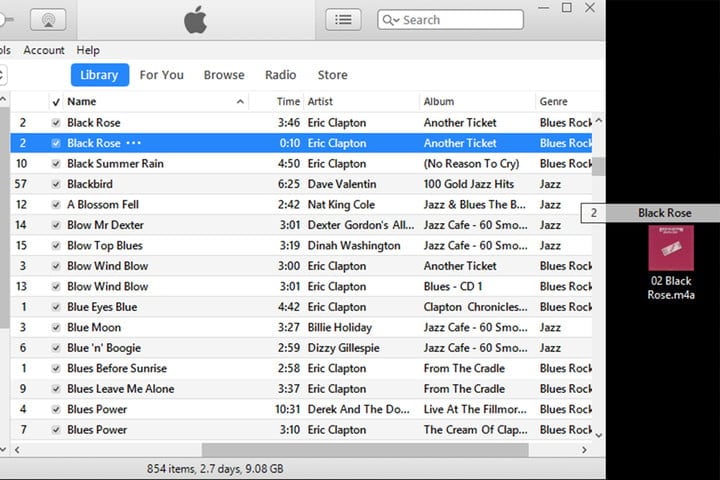Sort by the Name column header
The height and width of the screenshot is (480, 720).
pyautogui.click(x=82, y=102)
